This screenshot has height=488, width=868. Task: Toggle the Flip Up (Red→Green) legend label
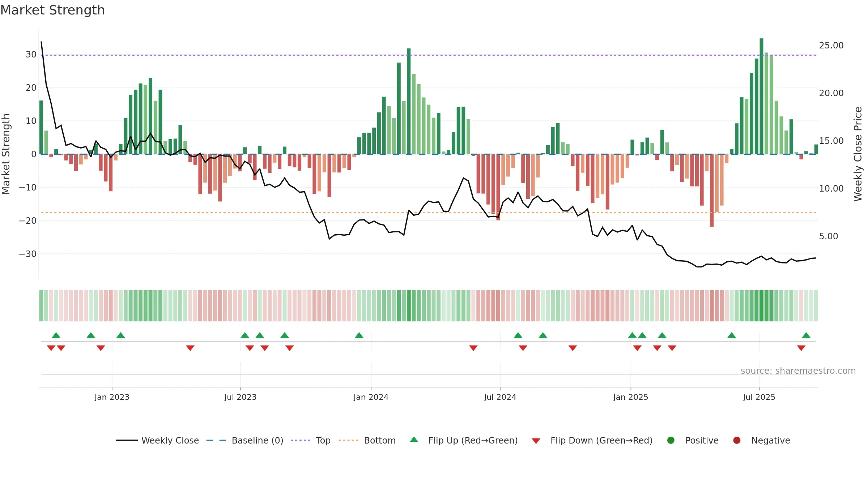coord(473,440)
